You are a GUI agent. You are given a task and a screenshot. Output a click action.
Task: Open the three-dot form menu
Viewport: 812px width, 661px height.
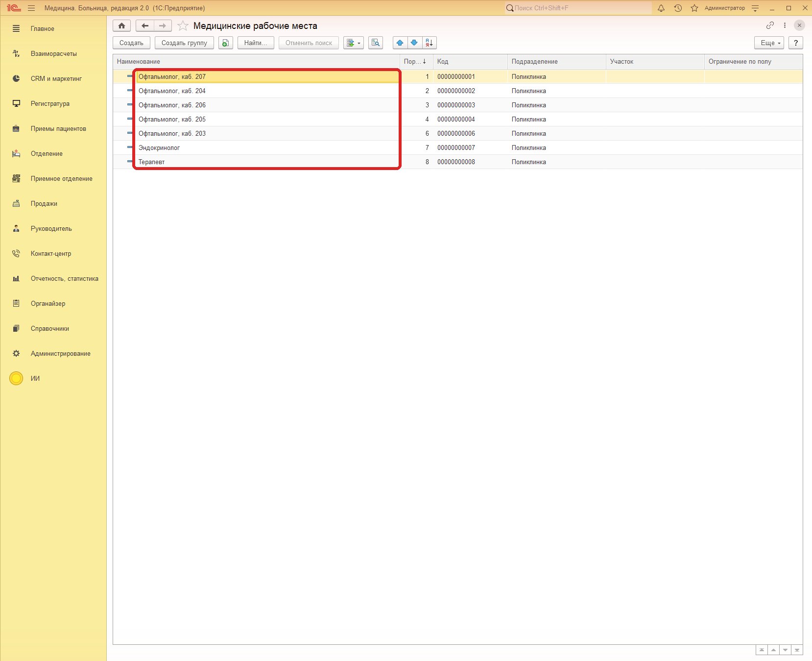[x=785, y=25]
